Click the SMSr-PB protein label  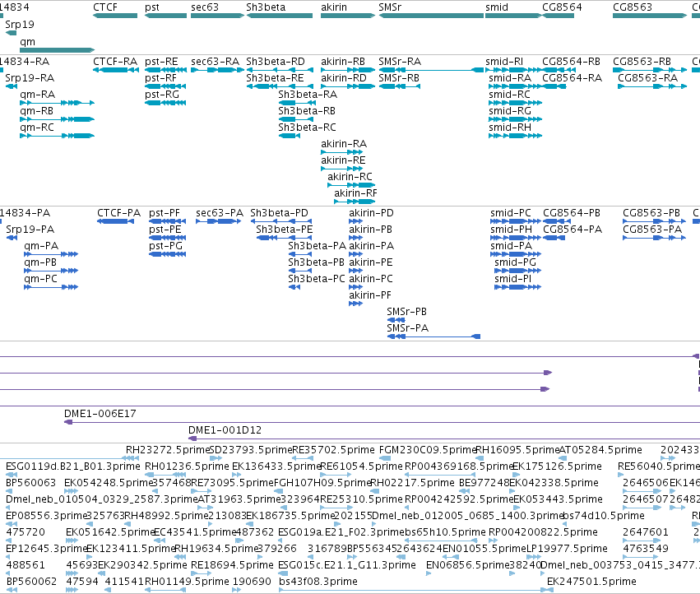coord(406,312)
